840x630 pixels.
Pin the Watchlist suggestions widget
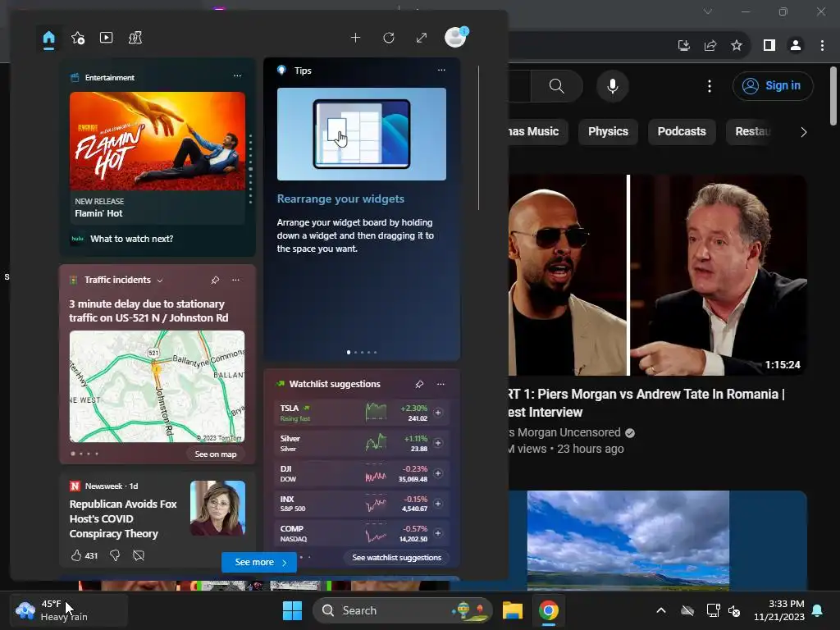(419, 384)
